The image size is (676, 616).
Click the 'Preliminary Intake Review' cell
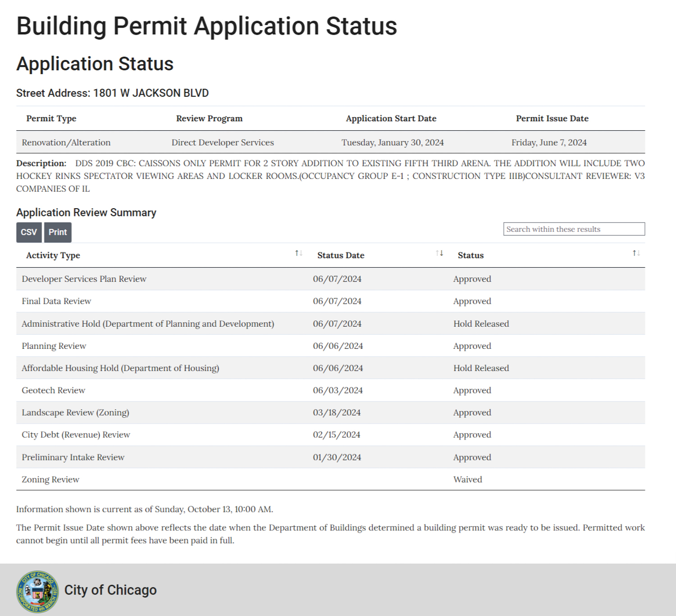point(73,457)
